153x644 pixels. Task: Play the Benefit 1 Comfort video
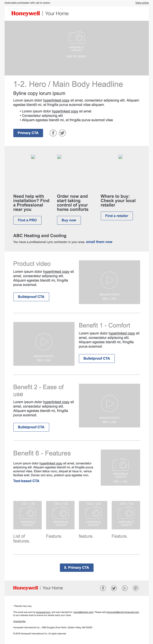[x=44, y=344]
